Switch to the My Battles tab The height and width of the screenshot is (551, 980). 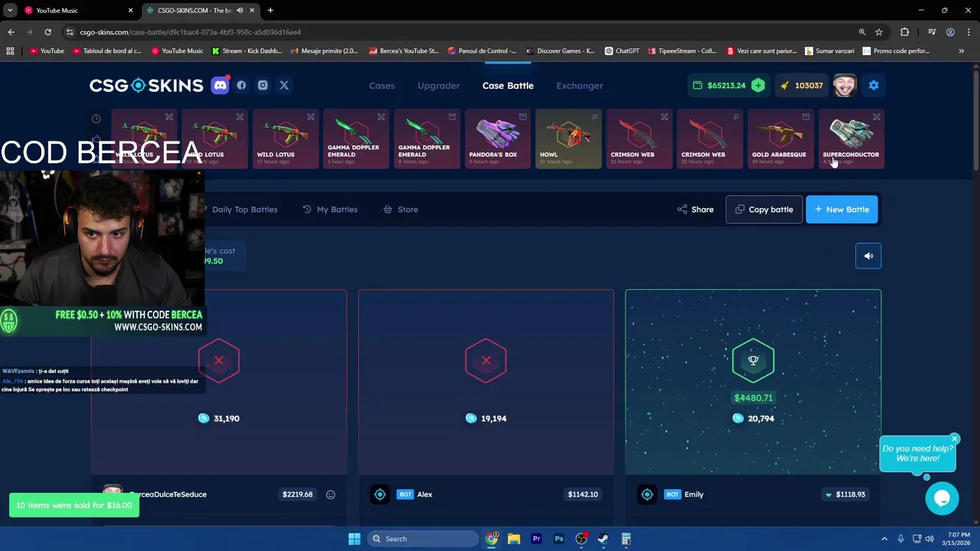tap(330, 210)
